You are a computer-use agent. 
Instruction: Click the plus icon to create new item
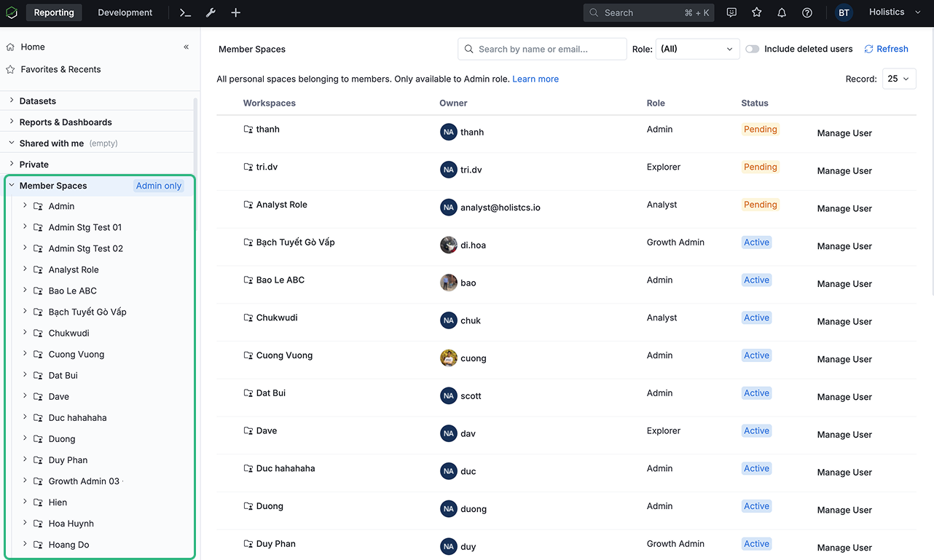point(235,12)
